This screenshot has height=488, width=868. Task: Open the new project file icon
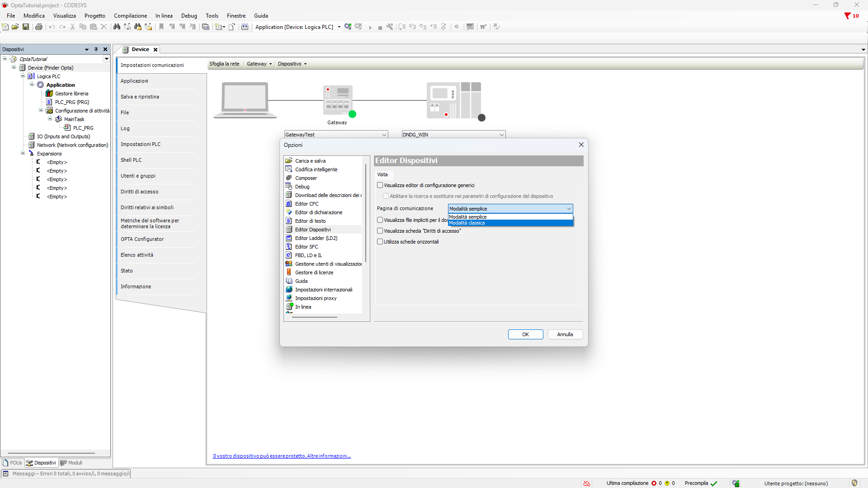[5, 27]
